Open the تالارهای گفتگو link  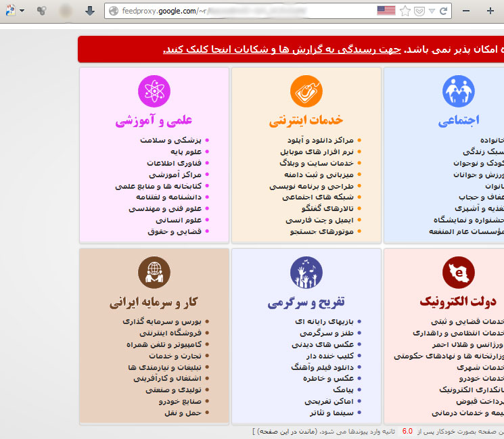coord(327,208)
